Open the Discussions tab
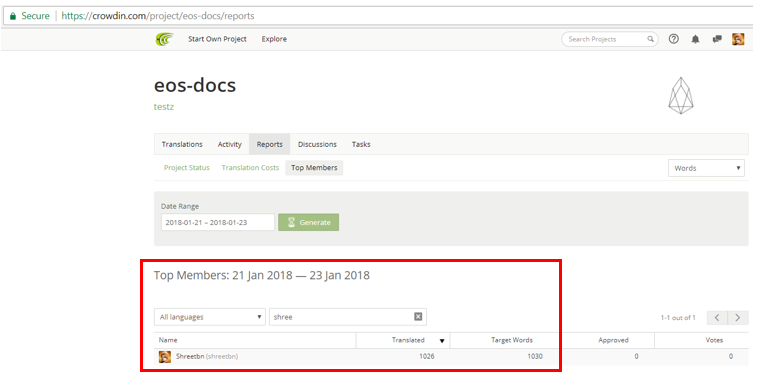The width and height of the screenshot is (757, 374). (x=317, y=144)
